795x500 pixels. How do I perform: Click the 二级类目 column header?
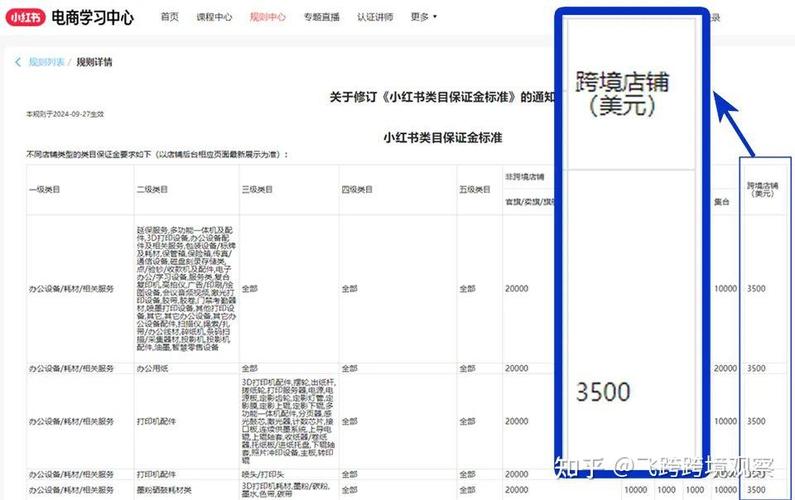click(x=152, y=189)
